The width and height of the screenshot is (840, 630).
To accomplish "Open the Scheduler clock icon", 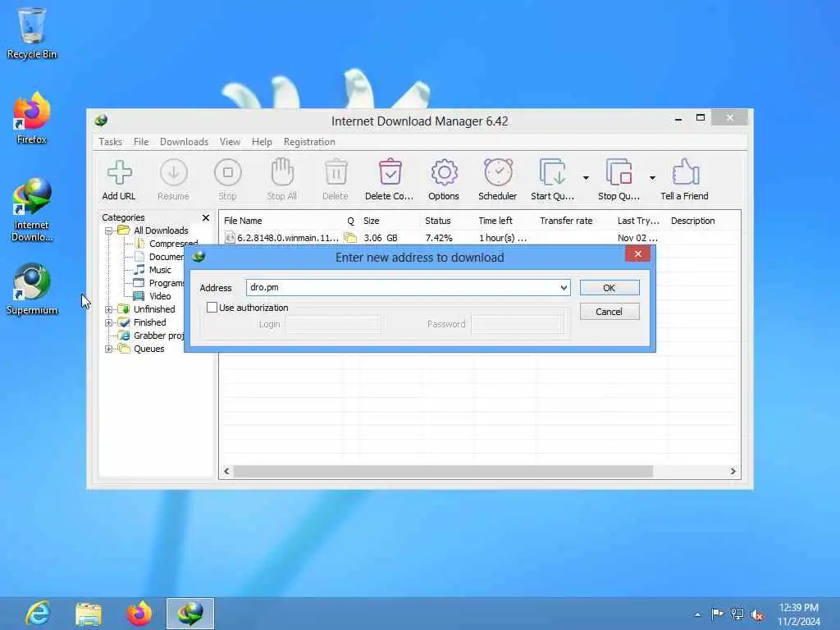I will pyautogui.click(x=498, y=172).
